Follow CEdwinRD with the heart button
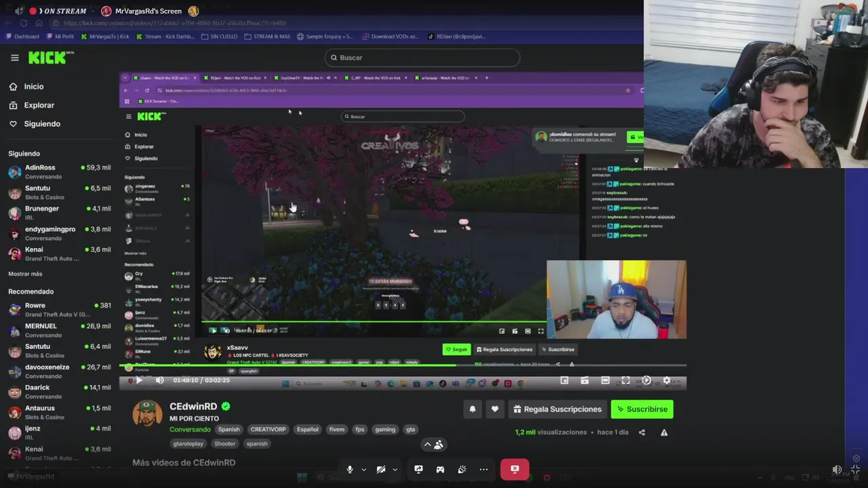Image resolution: width=868 pixels, height=488 pixels. click(495, 409)
